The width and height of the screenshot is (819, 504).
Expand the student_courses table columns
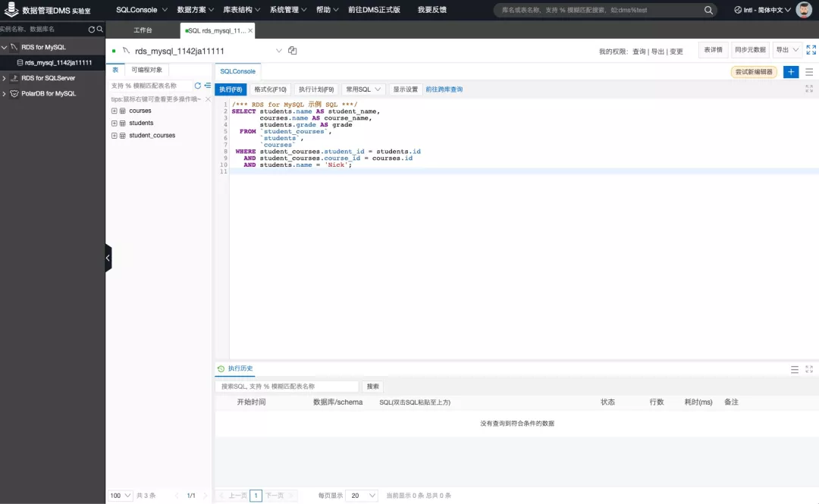click(x=115, y=135)
